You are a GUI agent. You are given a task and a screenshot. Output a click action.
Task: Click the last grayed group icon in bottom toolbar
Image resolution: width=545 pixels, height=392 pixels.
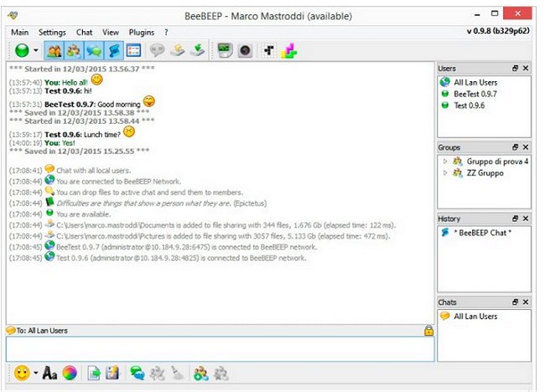(221, 374)
